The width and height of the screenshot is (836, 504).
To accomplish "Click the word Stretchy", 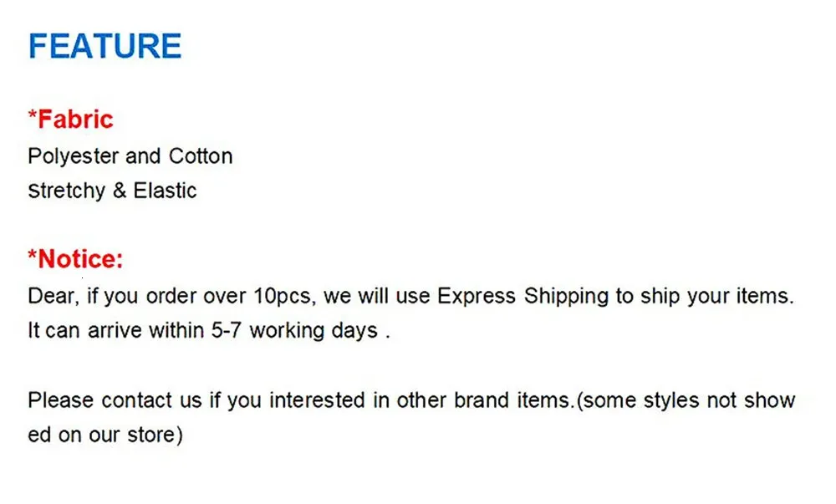I will pos(67,191).
